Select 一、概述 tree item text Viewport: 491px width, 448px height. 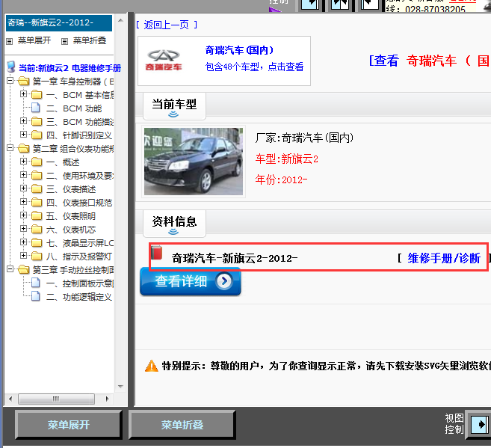tap(63, 162)
